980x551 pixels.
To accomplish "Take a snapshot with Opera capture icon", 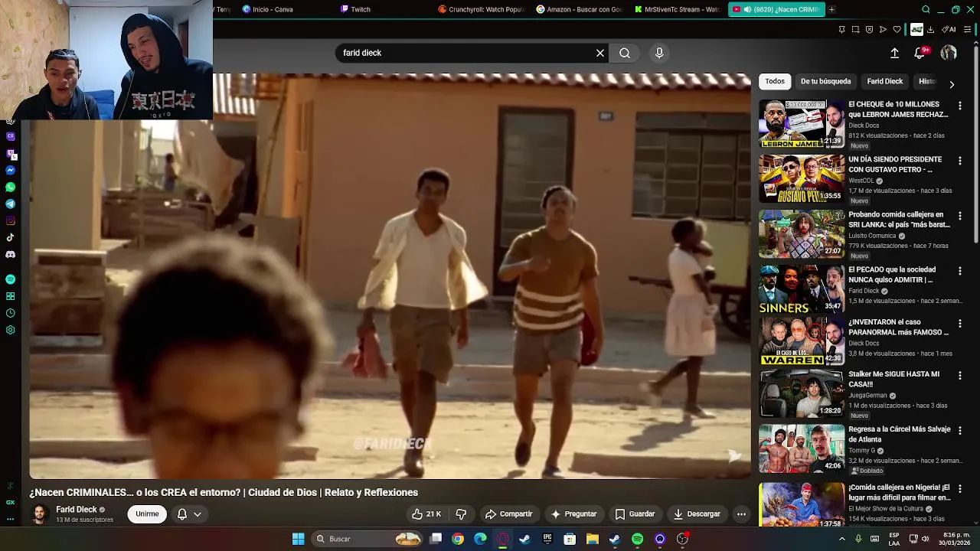I will [x=855, y=30].
